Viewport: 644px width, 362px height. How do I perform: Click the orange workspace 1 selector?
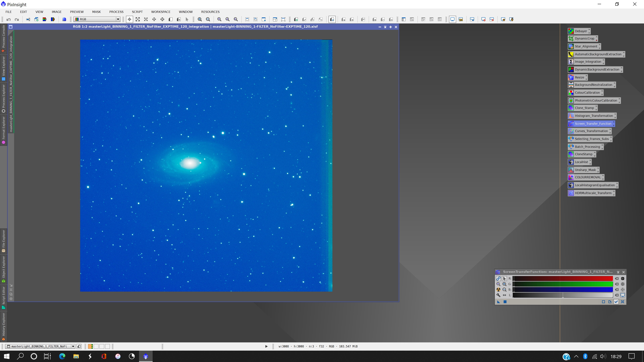pos(90,346)
